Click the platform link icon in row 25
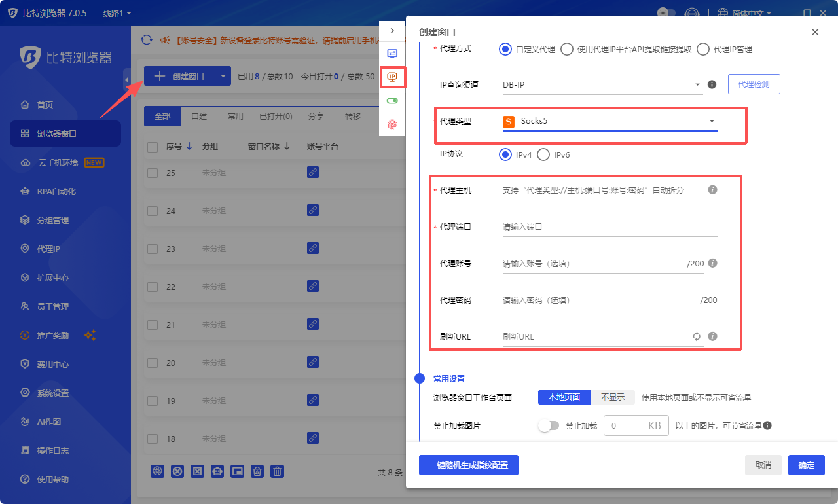This screenshot has width=838, height=504. coord(313,173)
